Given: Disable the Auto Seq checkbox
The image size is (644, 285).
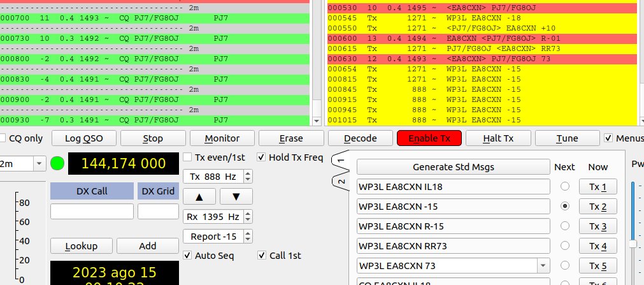Looking at the screenshot, I should [187, 256].
